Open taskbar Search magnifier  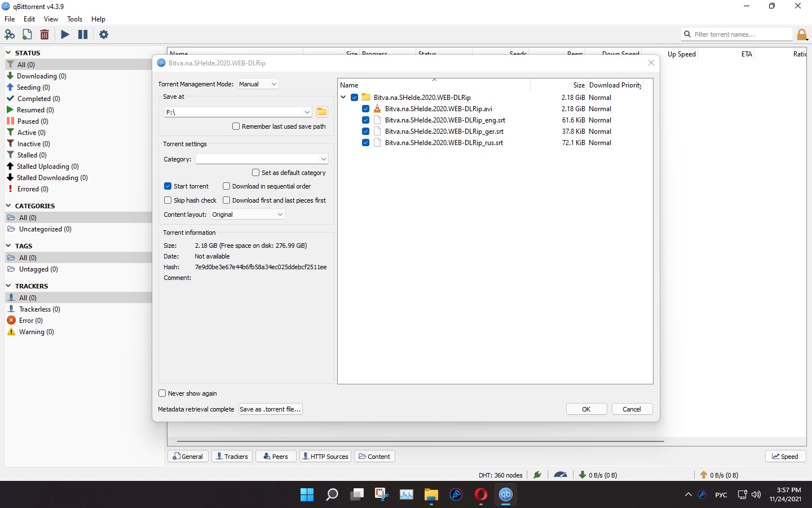click(332, 494)
